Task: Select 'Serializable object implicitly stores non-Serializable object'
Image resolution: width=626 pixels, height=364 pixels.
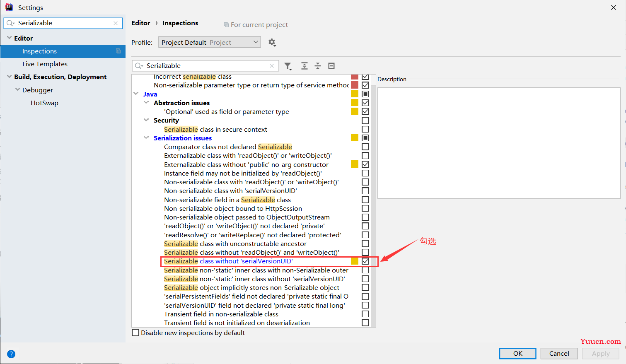Action: click(x=251, y=288)
